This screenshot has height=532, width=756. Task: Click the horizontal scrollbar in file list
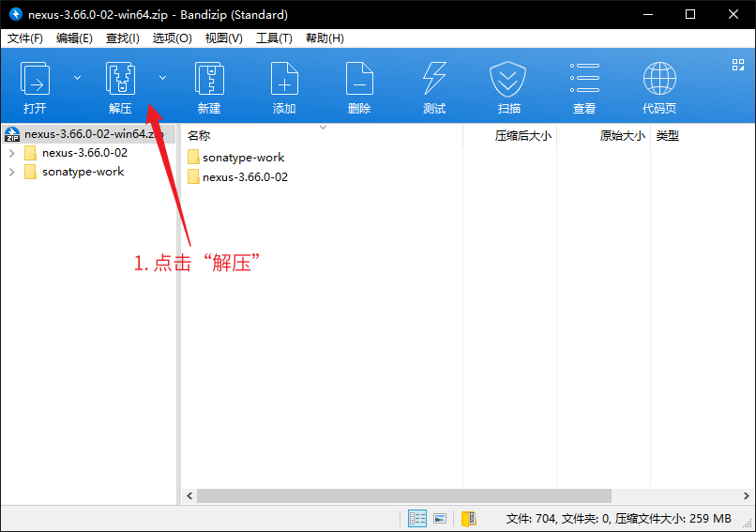403,495
